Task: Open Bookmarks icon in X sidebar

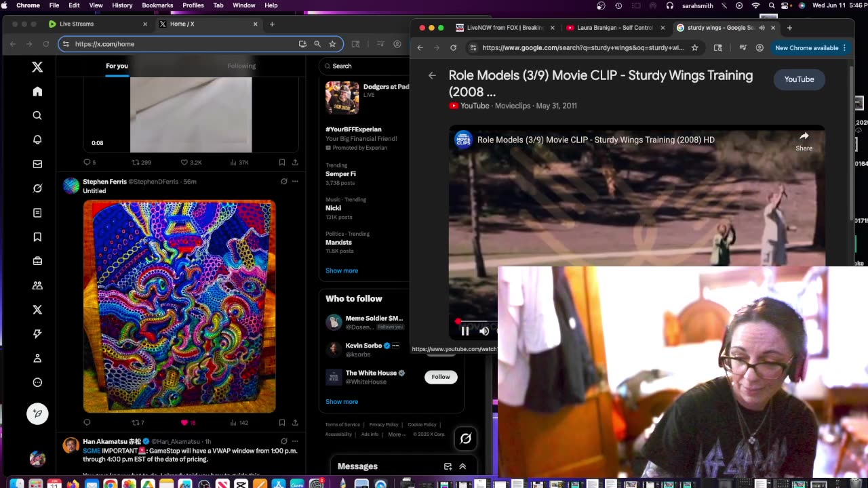Action: point(37,237)
